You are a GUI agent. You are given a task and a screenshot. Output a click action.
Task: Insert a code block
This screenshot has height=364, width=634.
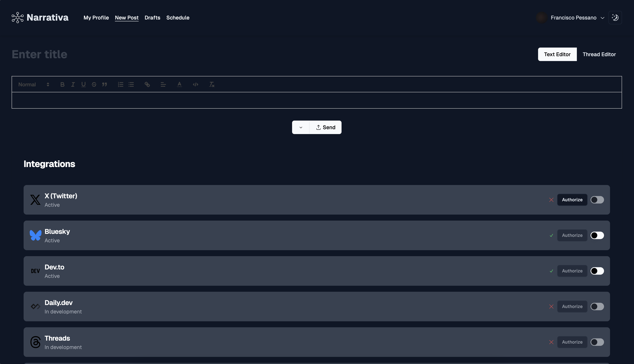pos(196,84)
